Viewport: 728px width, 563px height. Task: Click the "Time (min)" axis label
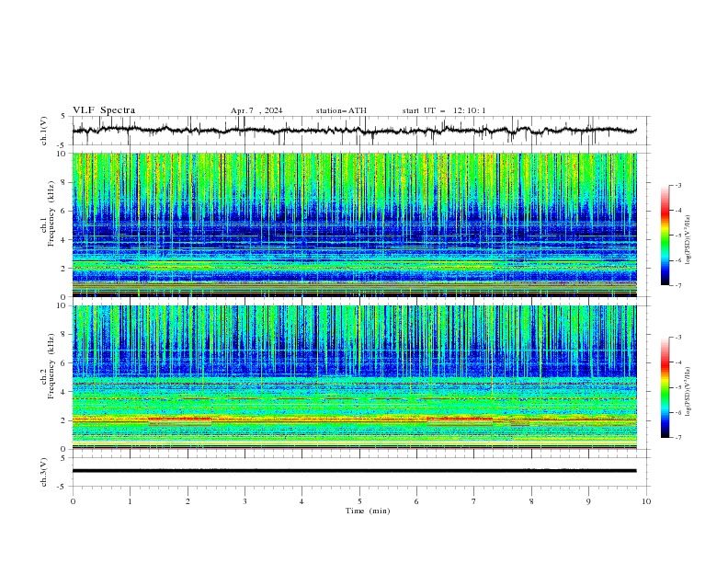point(368,511)
